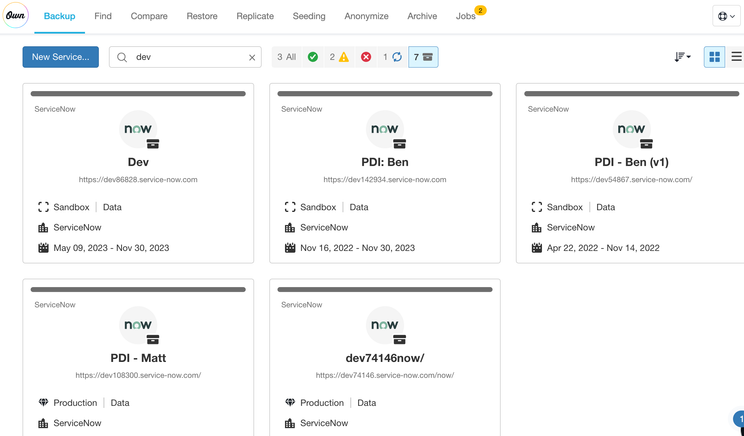Clear the search text with the X
The width and height of the screenshot is (744, 436).
pos(252,57)
